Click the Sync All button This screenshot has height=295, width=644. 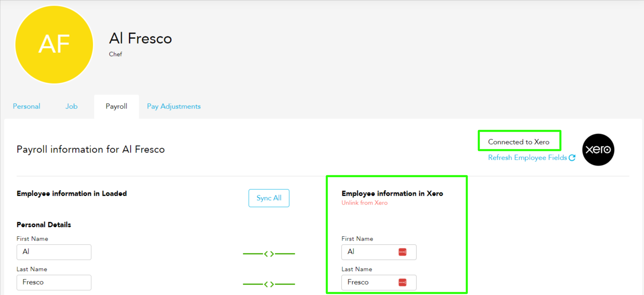pos(269,198)
